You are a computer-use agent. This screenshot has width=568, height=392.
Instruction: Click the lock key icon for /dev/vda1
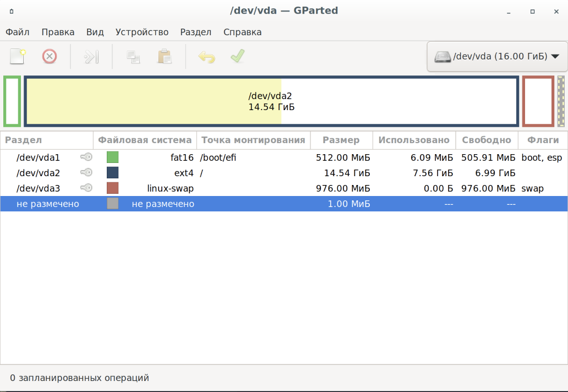[x=86, y=157]
